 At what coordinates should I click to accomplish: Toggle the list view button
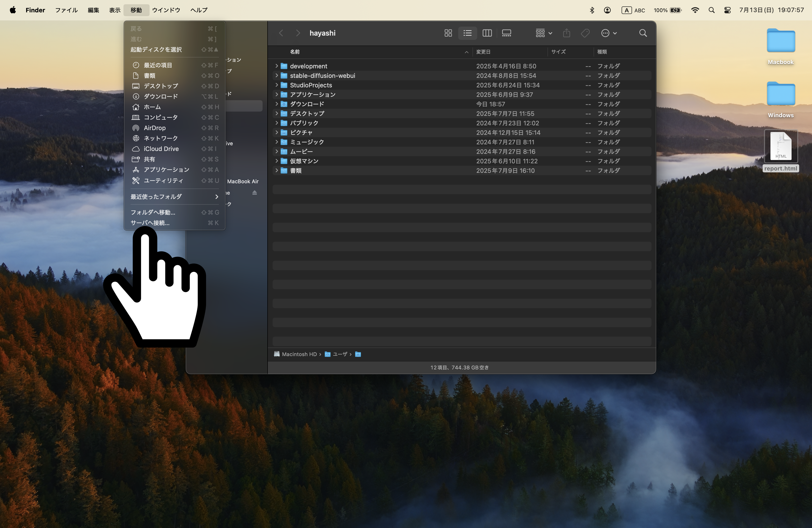[467, 33]
